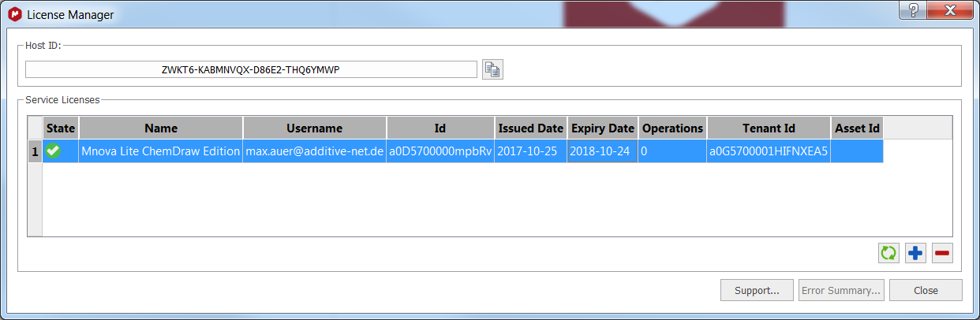980x320 pixels.
Task: Select row number 1 header
Action: click(35, 151)
